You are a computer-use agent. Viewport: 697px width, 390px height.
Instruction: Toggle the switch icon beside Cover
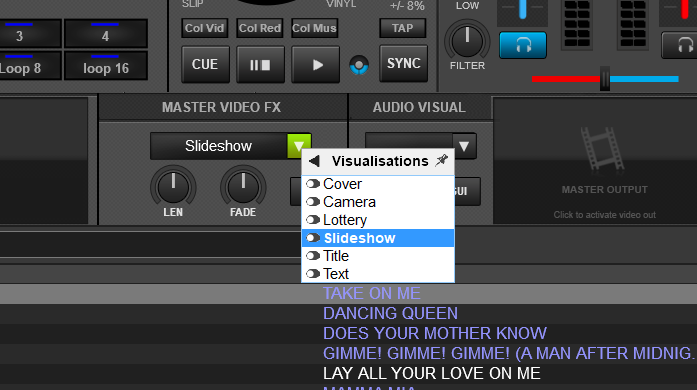coord(313,184)
